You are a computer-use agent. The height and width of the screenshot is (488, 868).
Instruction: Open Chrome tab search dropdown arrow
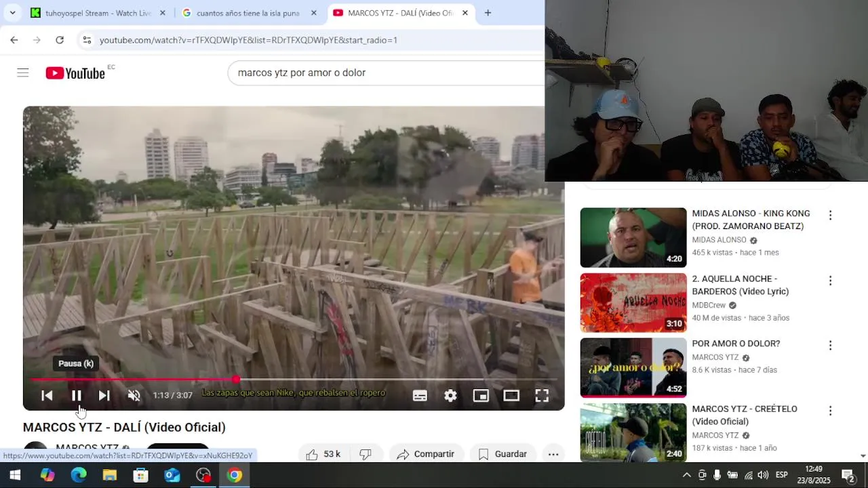[12, 13]
